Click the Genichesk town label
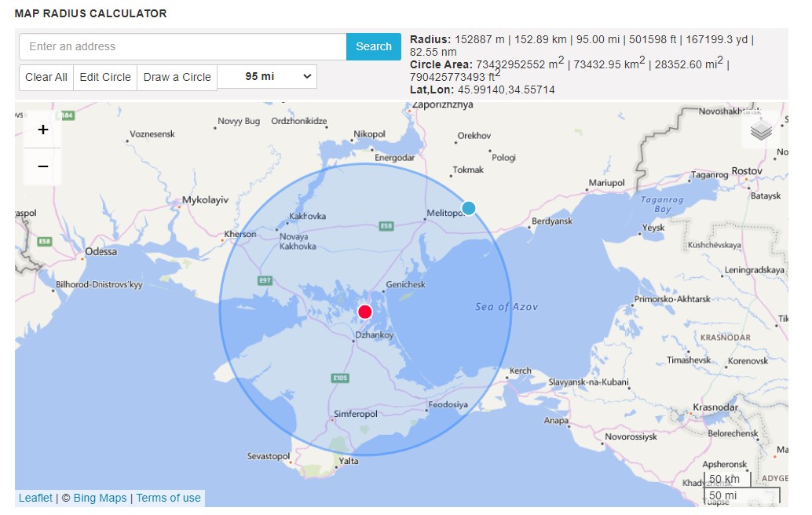 pos(405,284)
